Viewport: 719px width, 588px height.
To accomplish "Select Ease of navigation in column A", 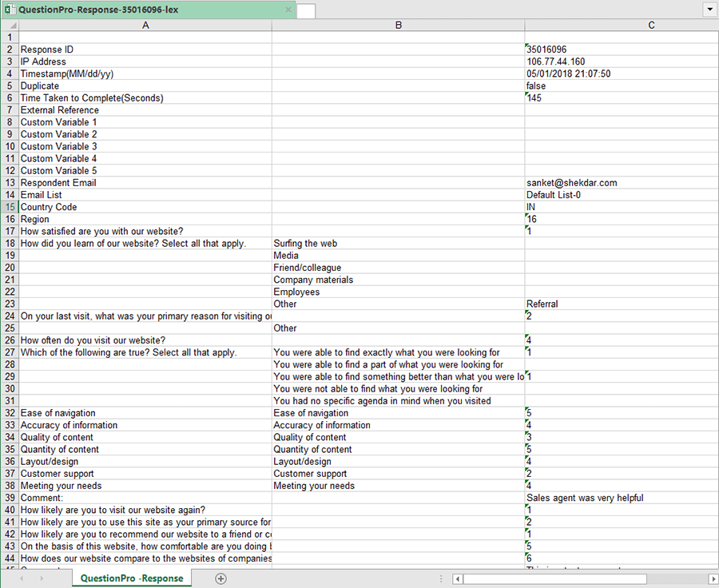I will click(x=145, y=413).
